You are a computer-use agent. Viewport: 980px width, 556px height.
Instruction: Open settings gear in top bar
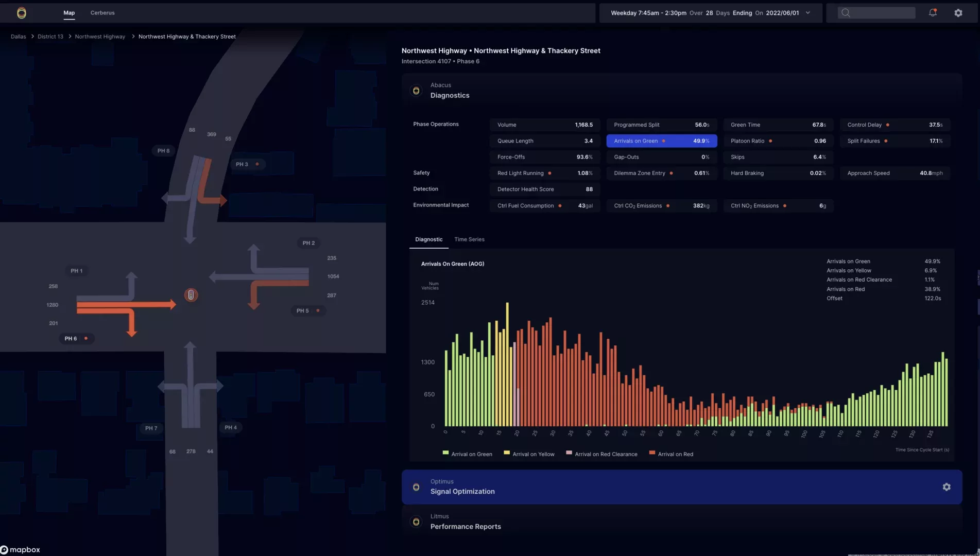958,13
